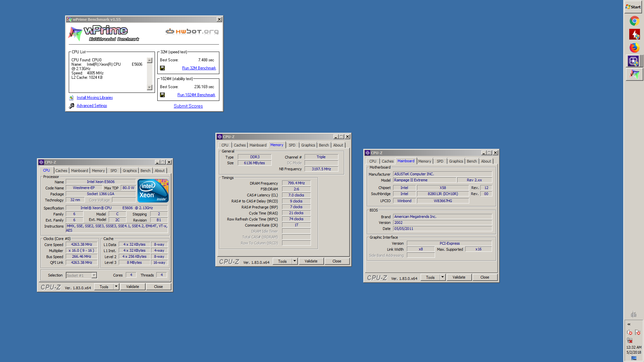
Task: Click Validate in the CPU window
Action: click(132, 287)
